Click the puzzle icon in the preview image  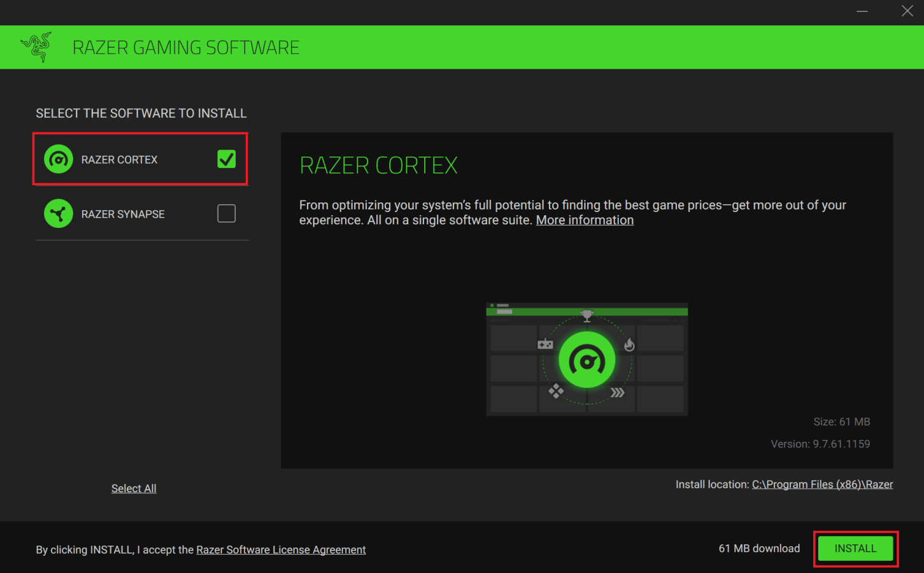click(557, 392)
